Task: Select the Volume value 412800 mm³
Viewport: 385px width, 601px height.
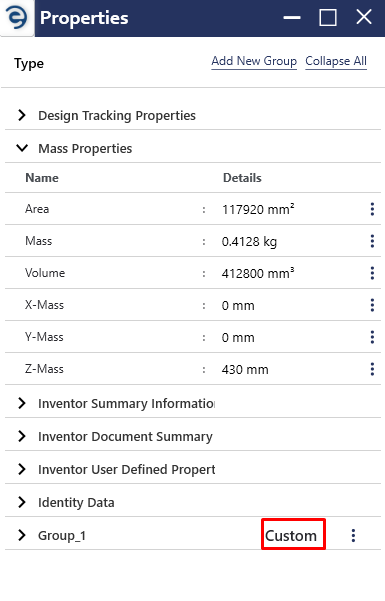Action: pos(258,273)
